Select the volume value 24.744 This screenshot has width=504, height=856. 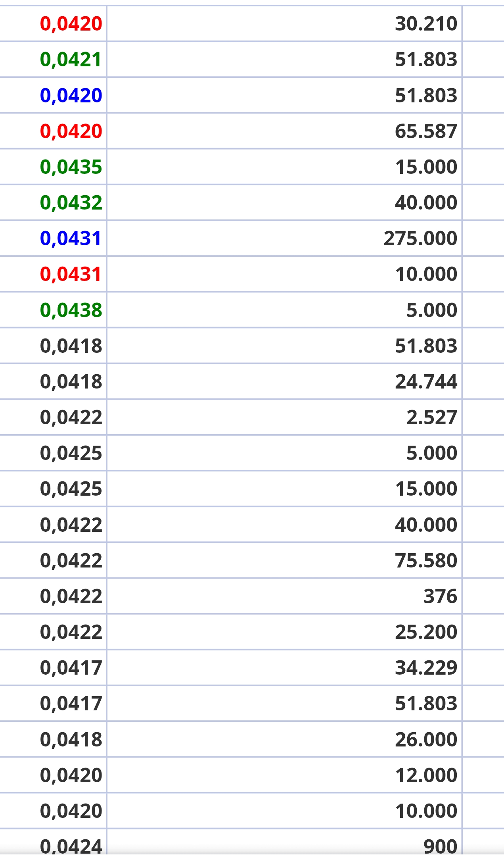pos(426,382)
